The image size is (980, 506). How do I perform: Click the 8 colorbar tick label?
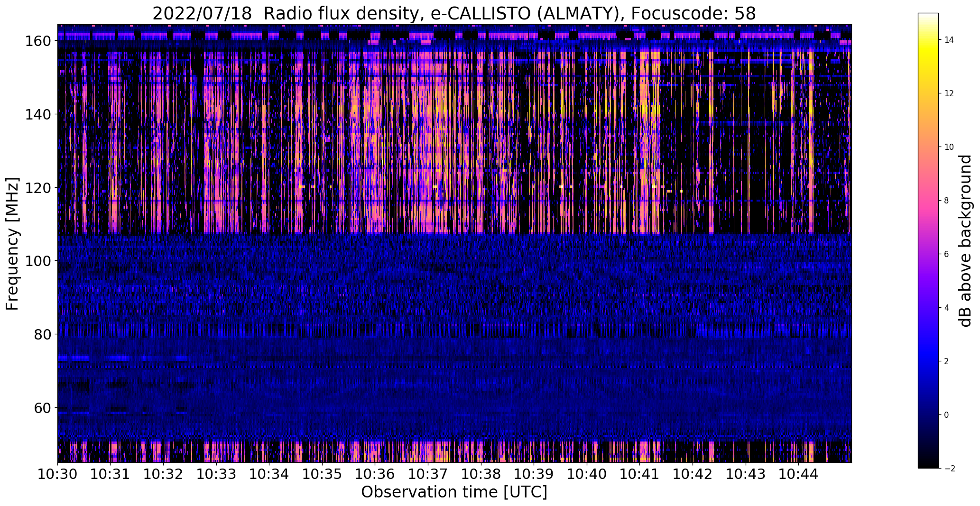click(x=947, y=201)
